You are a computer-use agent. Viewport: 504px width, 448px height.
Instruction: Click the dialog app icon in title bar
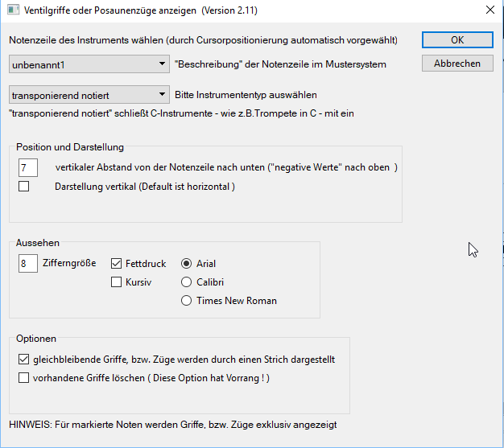click(14, 11)
